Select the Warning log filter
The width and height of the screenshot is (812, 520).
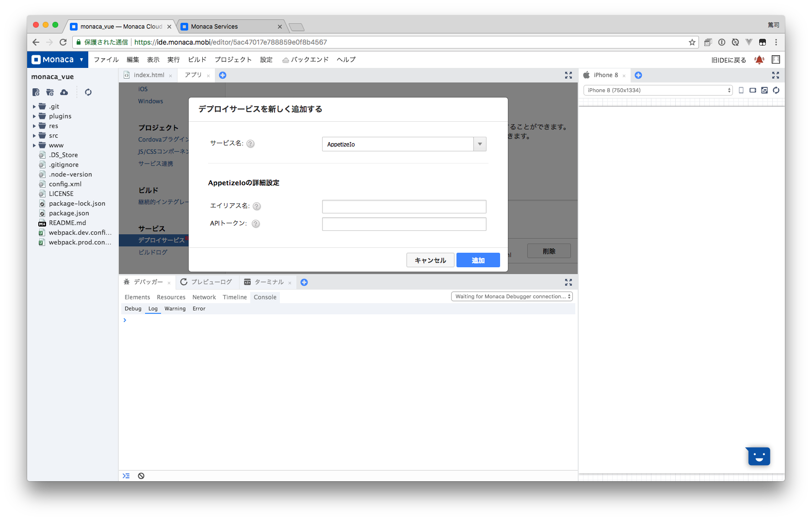175,309
